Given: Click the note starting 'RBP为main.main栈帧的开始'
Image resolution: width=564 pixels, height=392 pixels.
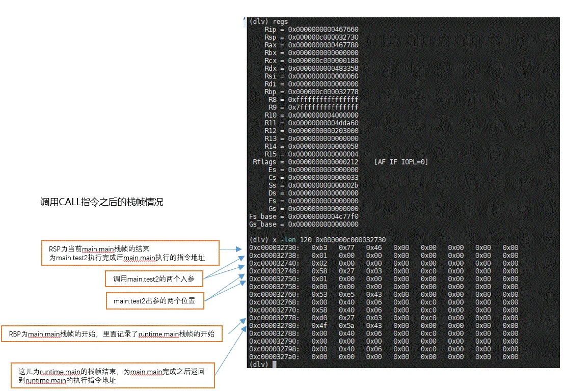Looking at the screenshot, I should 112,334.
